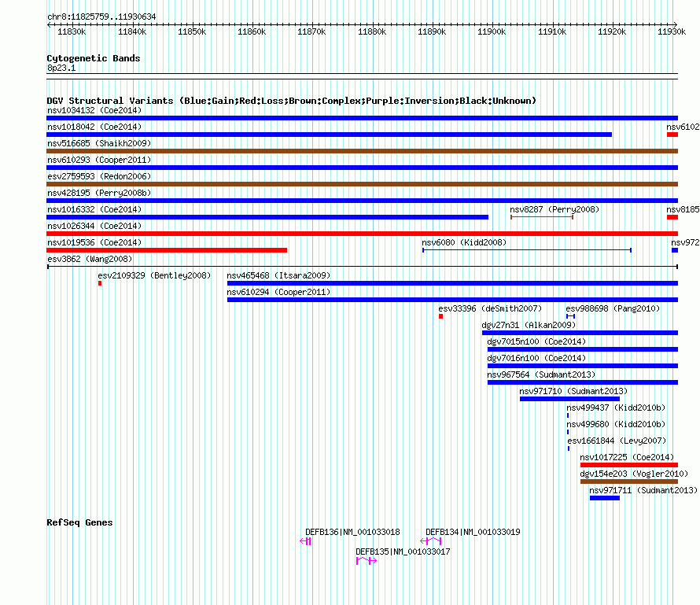
Task: Click the 8p23.1 band label
Action: click(61, 68)
